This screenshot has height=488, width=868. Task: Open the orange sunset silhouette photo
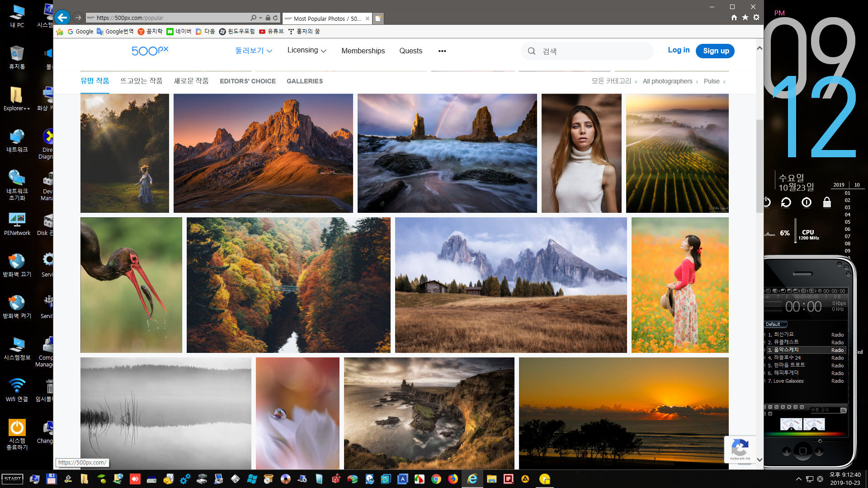[624, 413]
